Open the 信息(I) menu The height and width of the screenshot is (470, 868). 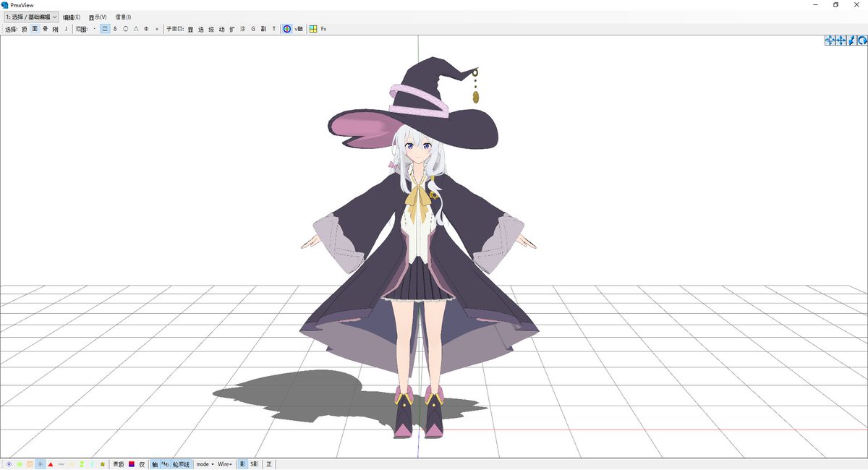click(123, 17)
